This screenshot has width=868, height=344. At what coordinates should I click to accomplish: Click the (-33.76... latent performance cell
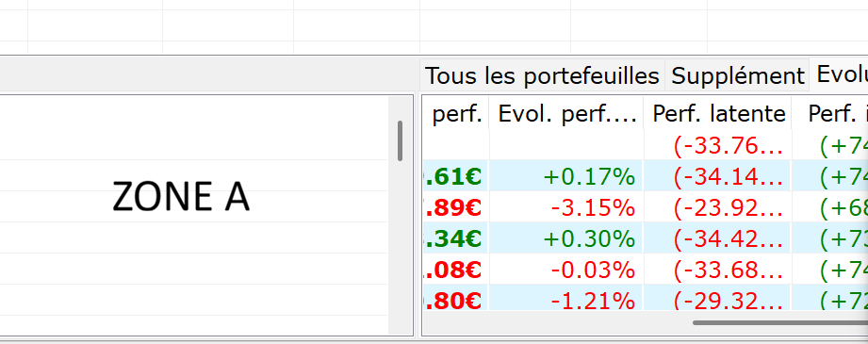(x=717, y=145)
